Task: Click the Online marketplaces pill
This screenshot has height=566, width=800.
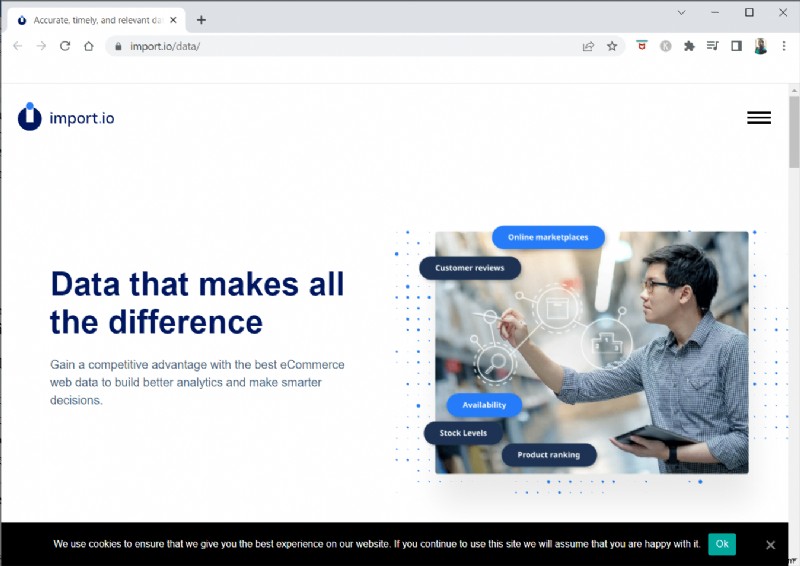Action: 548,237
